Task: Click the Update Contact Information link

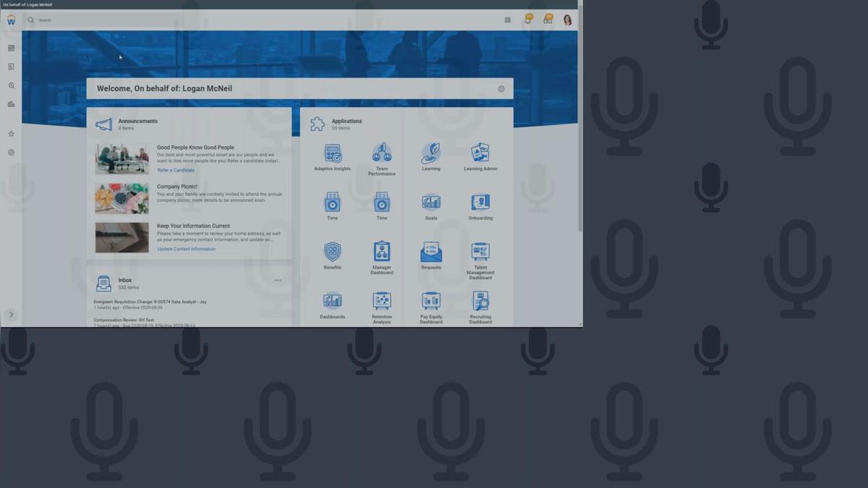Action: coord(187,249)
